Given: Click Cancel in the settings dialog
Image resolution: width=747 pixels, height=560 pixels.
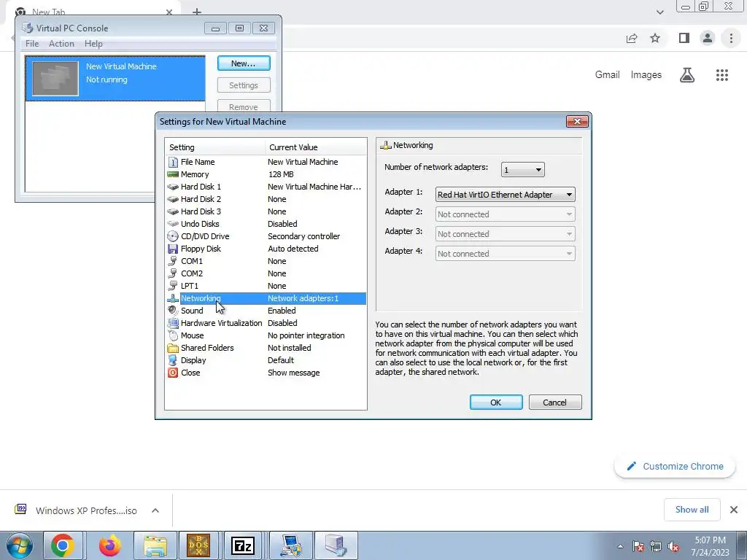Looking at the screenshot, I should click(555, 402).
